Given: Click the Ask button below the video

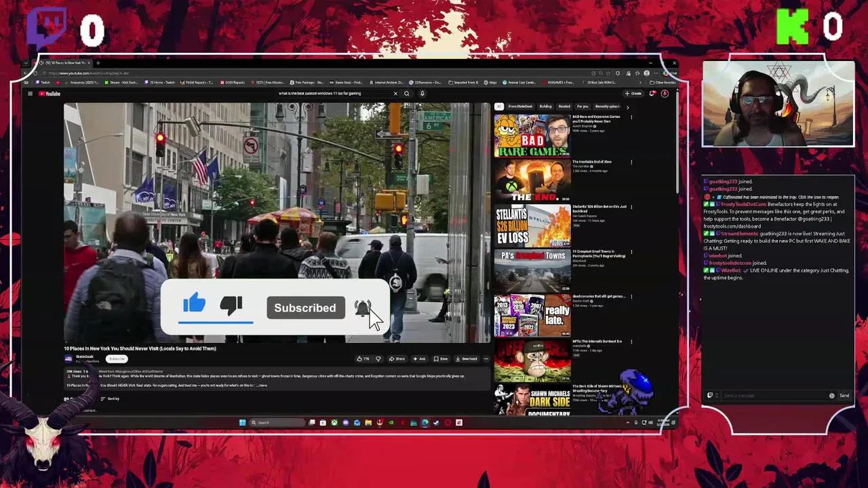Looking at the screenshot, I should [x=419, y=359].
